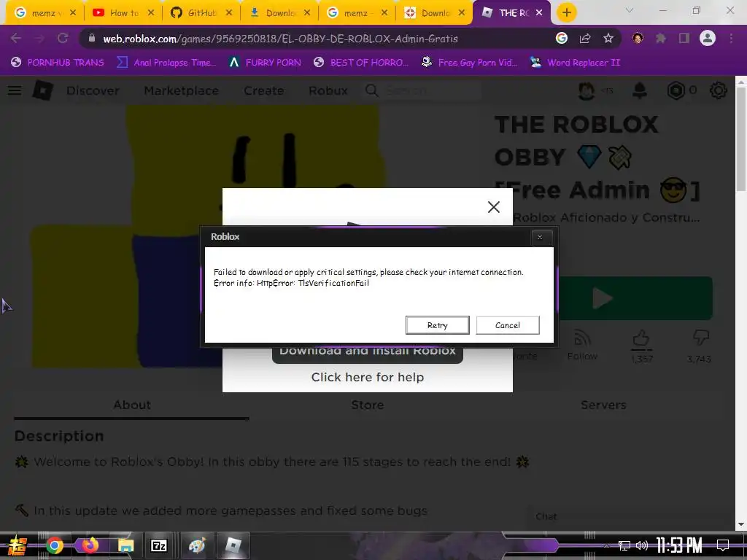Screen dimensions: 747x560
Task: Close the white install popup with X
Action: click(x=494, y=206)
